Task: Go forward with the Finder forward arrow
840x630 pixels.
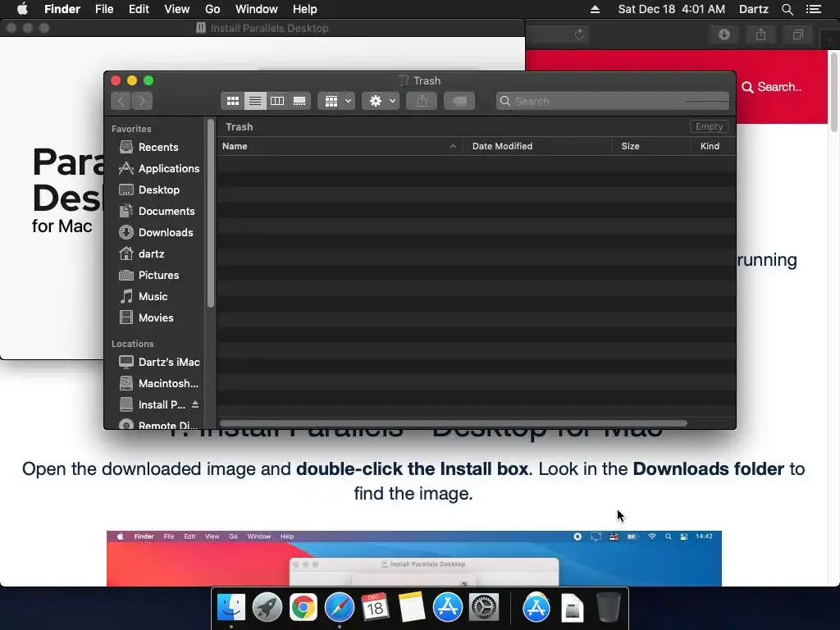Action: click(142, 101)
